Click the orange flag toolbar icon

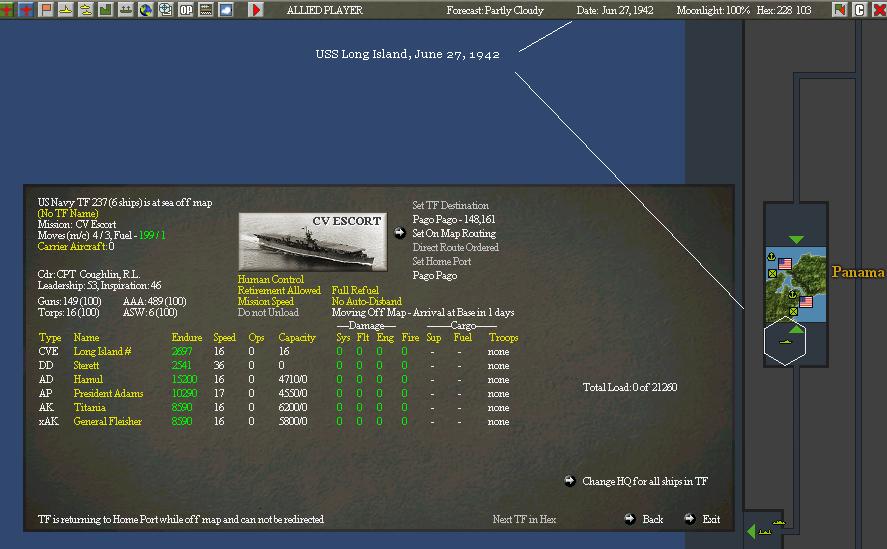tap(46, 9)
